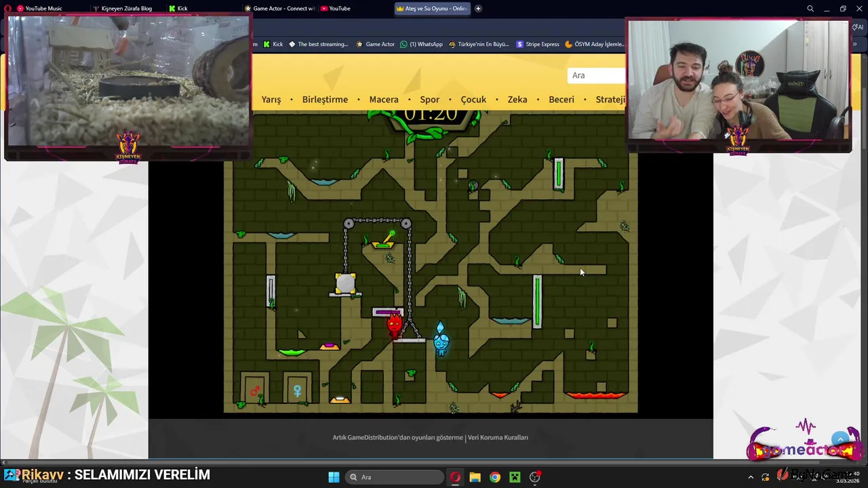Screen dimensions: 868x488
Task: Click the blue scroll-to-top arrow button
Action: tap(840, 439)
